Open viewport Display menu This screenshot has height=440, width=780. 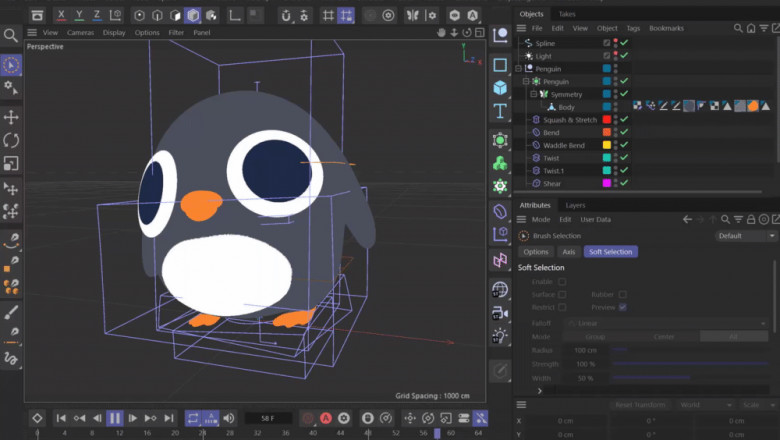tap(114, 32)
